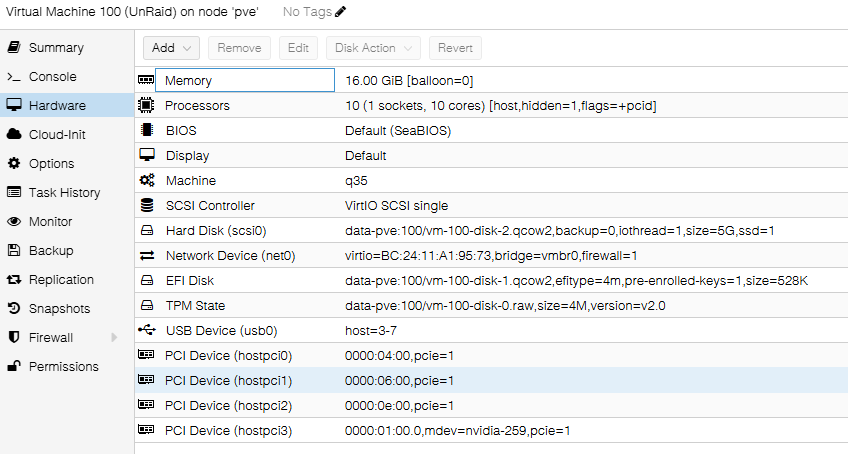
Task: Click the Snapshots history icon
Action: click(14, 308)
